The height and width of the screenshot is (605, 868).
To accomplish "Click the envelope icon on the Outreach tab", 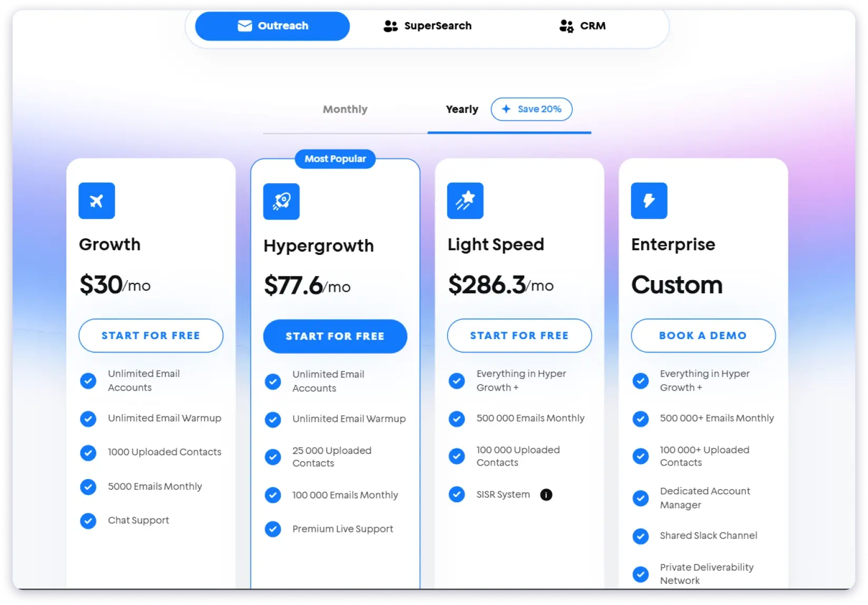I will 244,25.
